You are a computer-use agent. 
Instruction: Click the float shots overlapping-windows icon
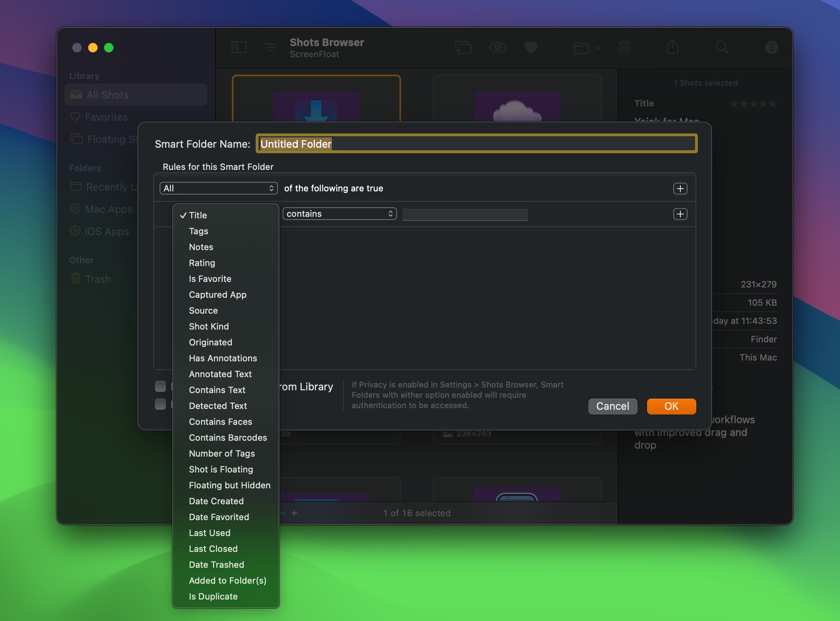tap(463, 48)
